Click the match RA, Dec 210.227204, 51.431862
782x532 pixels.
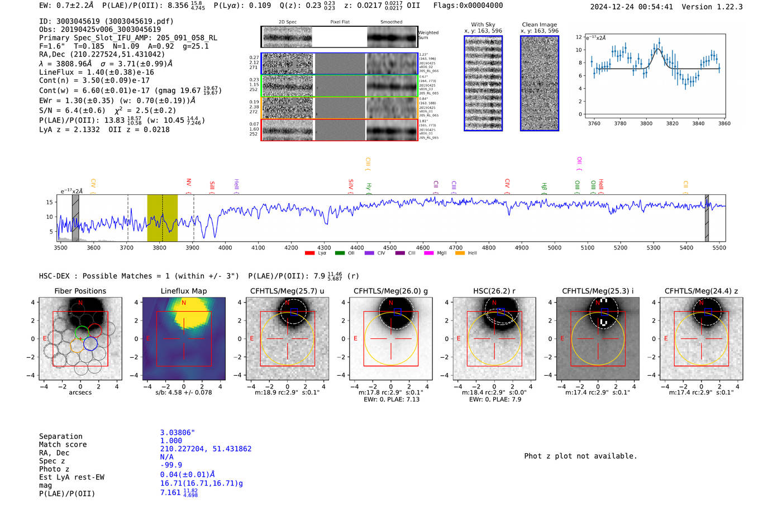(x=206, y=449)
